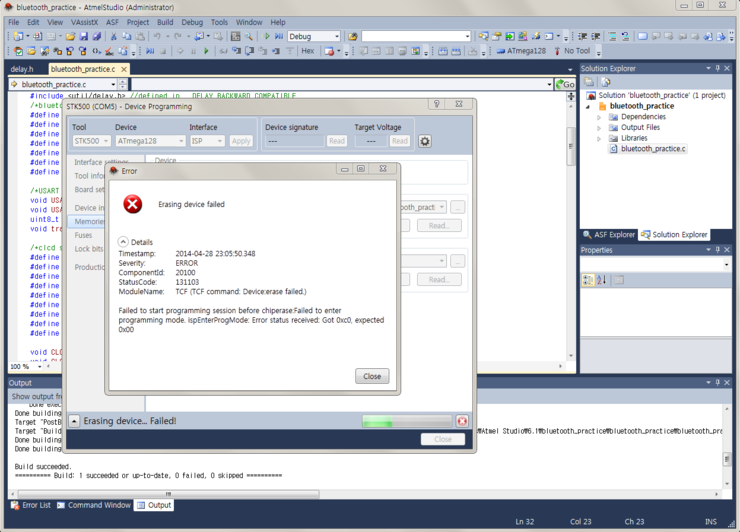Image resolution: width=740 pixels, height=532 pixels.
Task: Click the Save All icon
Action: [97, 36]
